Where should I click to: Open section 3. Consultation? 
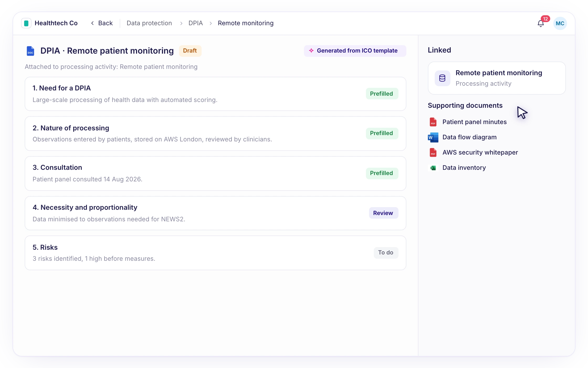215,173
